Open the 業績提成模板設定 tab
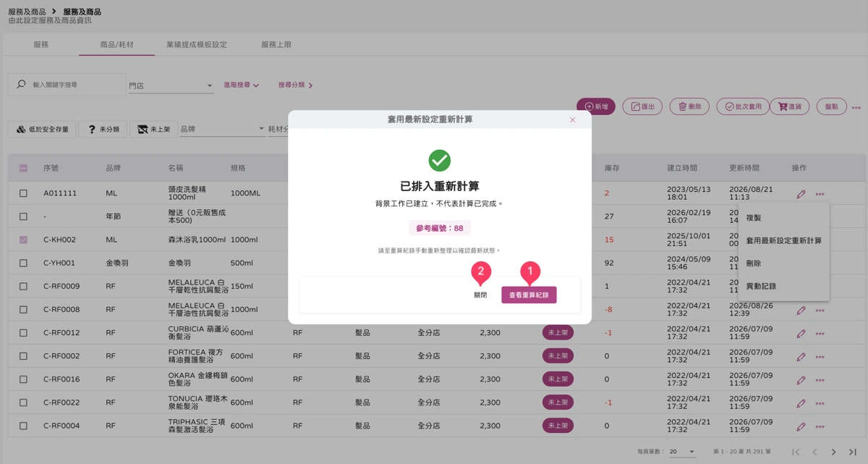This screenshot has height=464, width=868. point(197,45)
